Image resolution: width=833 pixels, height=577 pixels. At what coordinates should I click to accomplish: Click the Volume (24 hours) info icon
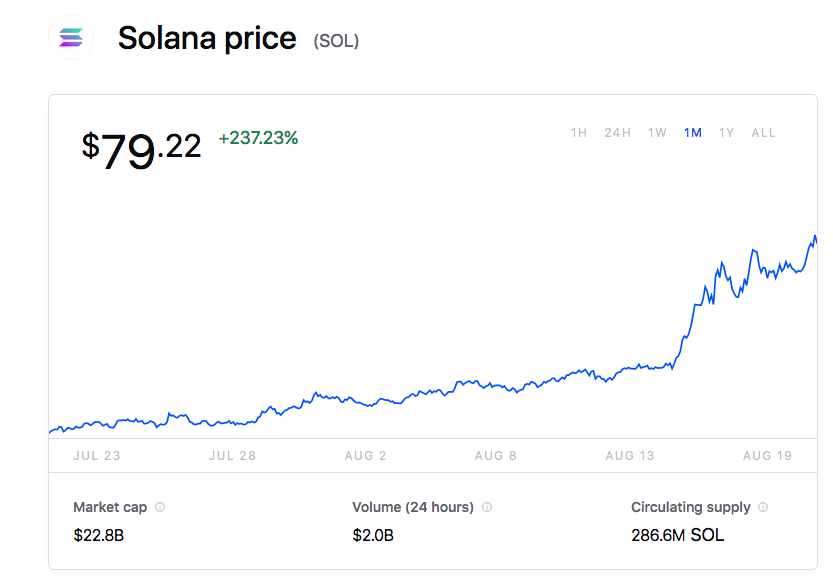[487, 507]
